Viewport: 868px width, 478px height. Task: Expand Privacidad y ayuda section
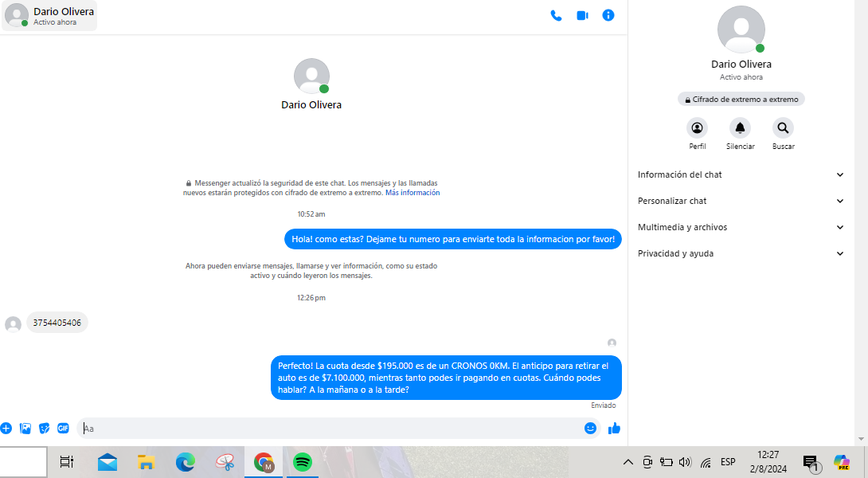[741, 253]
